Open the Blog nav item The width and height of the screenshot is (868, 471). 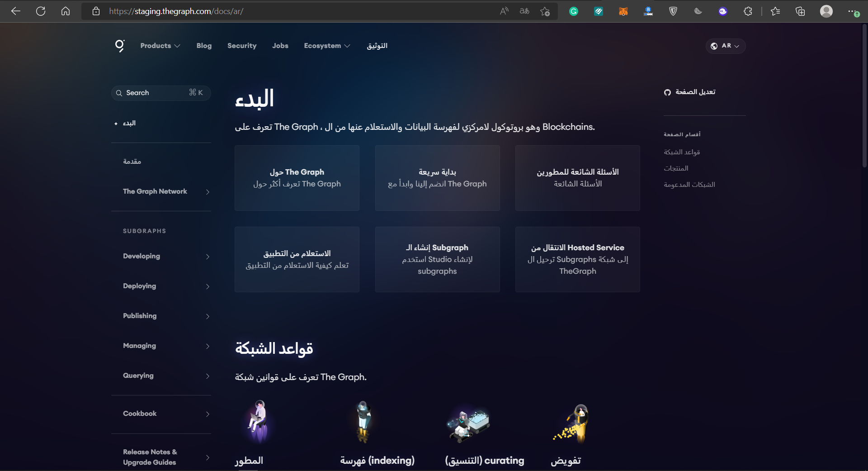204,46
